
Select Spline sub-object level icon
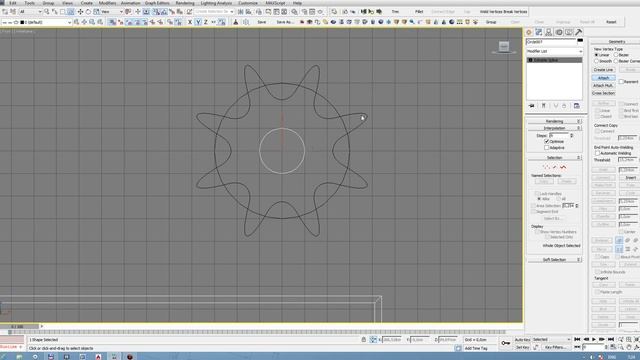tap(563, 167)
